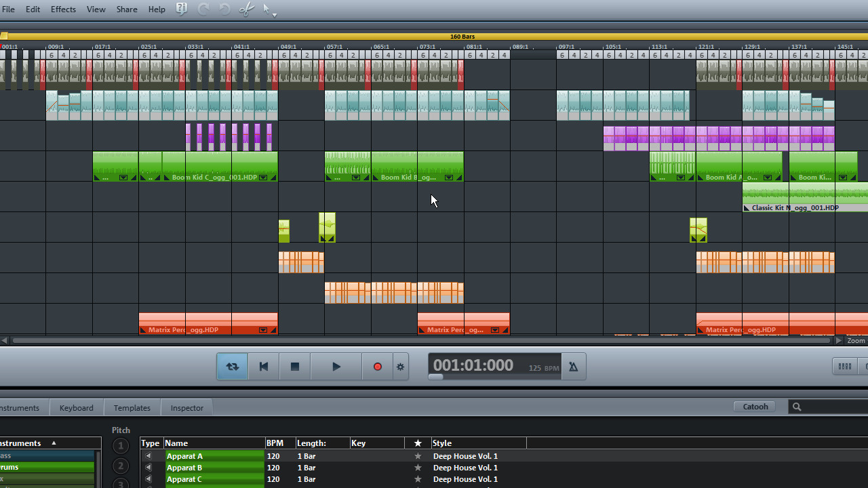Toggle favorite star for Apparat B
The image size is (868, 488).
[418, 468]
